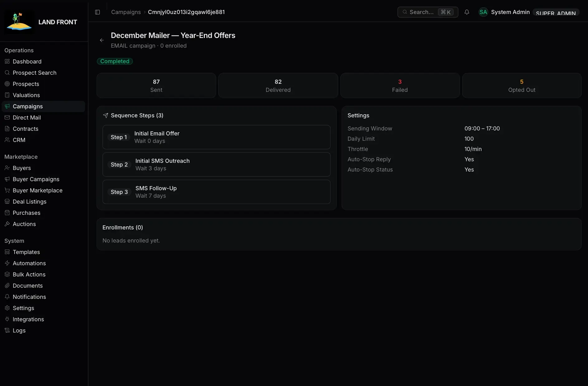This screenshot has height=386, width=588.
Task: Click the Campaigns breadcrumb link
Action: tap(126, 12)
